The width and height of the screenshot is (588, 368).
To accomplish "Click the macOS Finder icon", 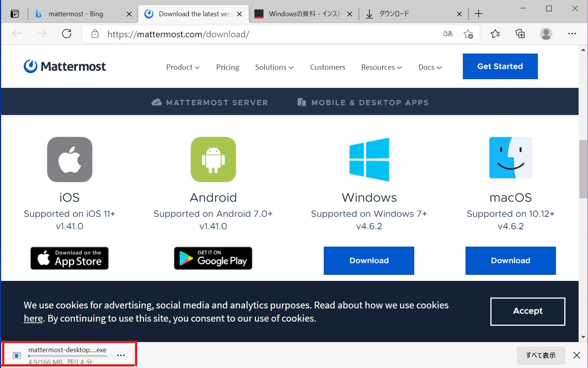I will tap(511, 158).
